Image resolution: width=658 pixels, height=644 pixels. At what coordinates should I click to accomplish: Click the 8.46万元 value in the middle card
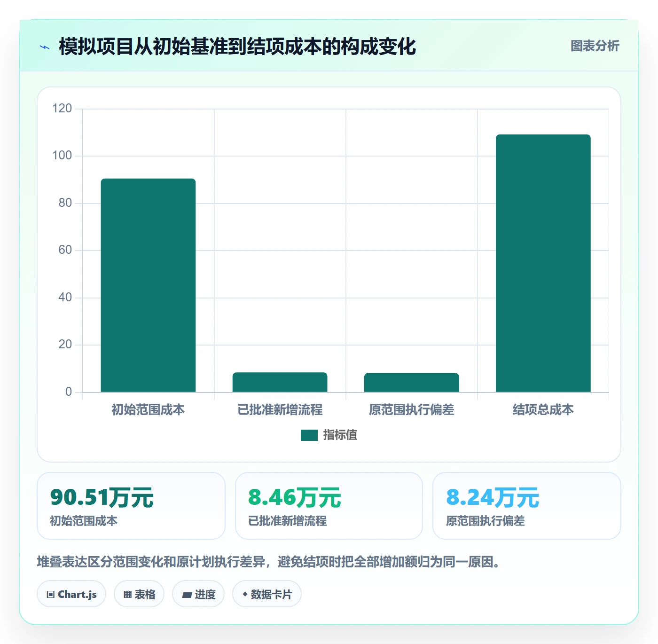point(295,497)
